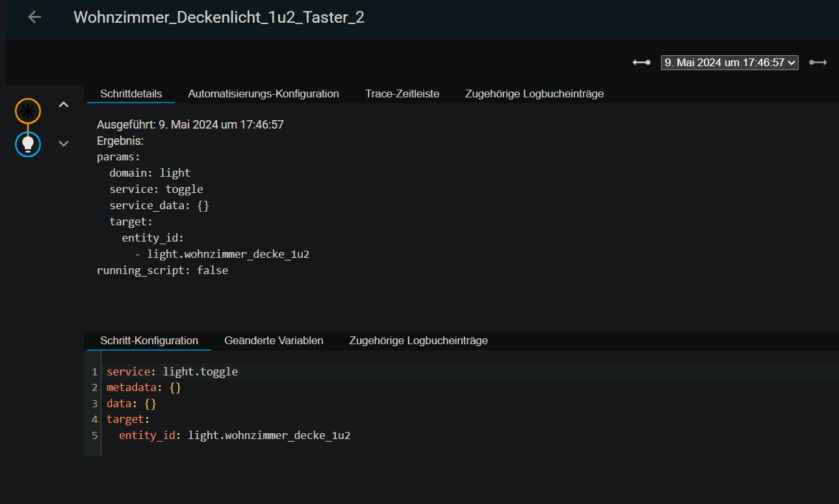This screenshot has height=504, width=839.
Task: Go to the previous trace using left arrow icon
Action: coord(641,62)
